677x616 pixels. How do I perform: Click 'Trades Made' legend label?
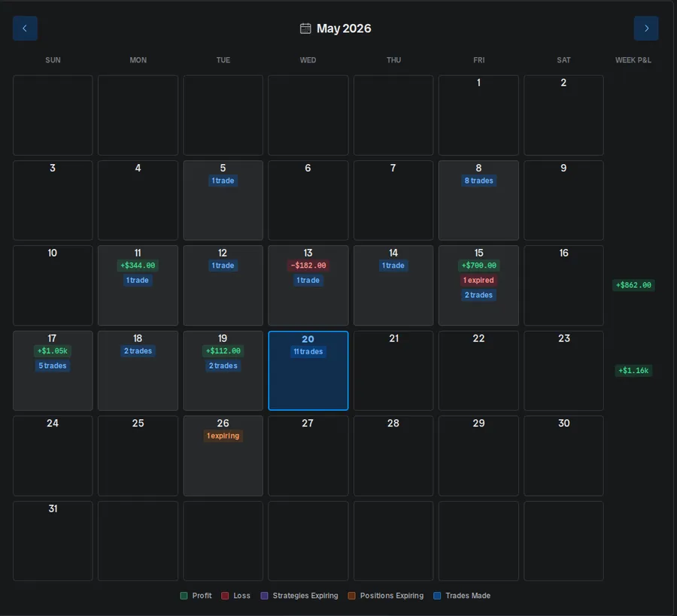468,596
